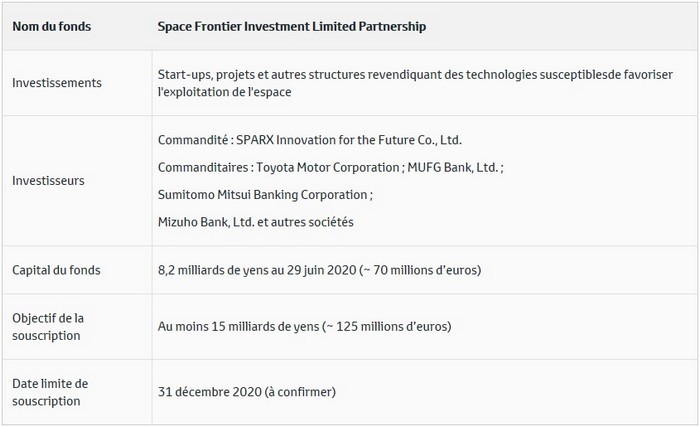The height and width of the screenshot is (427, 700).
Task: Click 'Commandité : SPARX Innovation for the Future' line
Action: pos(309,140)
